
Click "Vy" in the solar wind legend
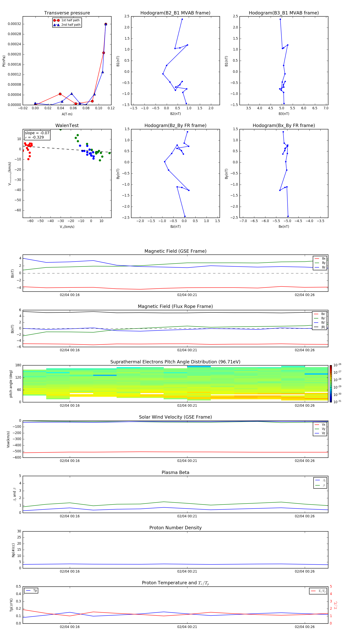[324, 429]
